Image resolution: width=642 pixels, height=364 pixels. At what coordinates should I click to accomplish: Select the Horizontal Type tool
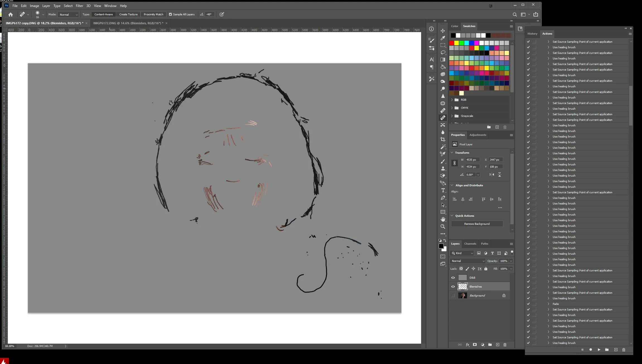(443, 190)
